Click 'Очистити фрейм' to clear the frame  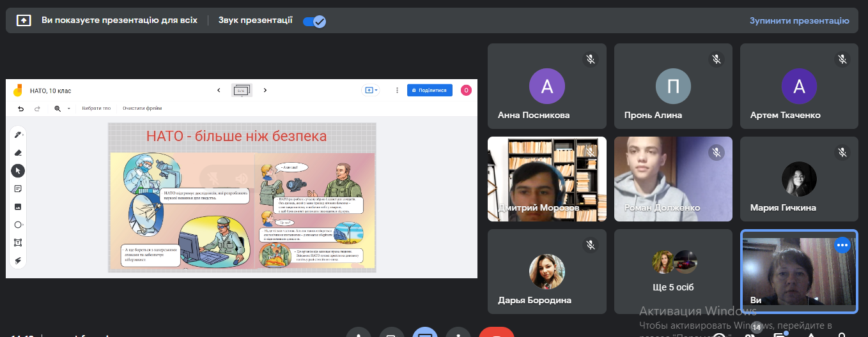point(143,109)
